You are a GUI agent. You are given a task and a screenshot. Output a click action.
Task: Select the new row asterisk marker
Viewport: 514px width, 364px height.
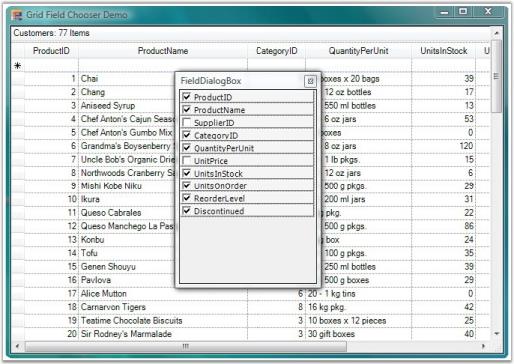(x=18, y=66)
